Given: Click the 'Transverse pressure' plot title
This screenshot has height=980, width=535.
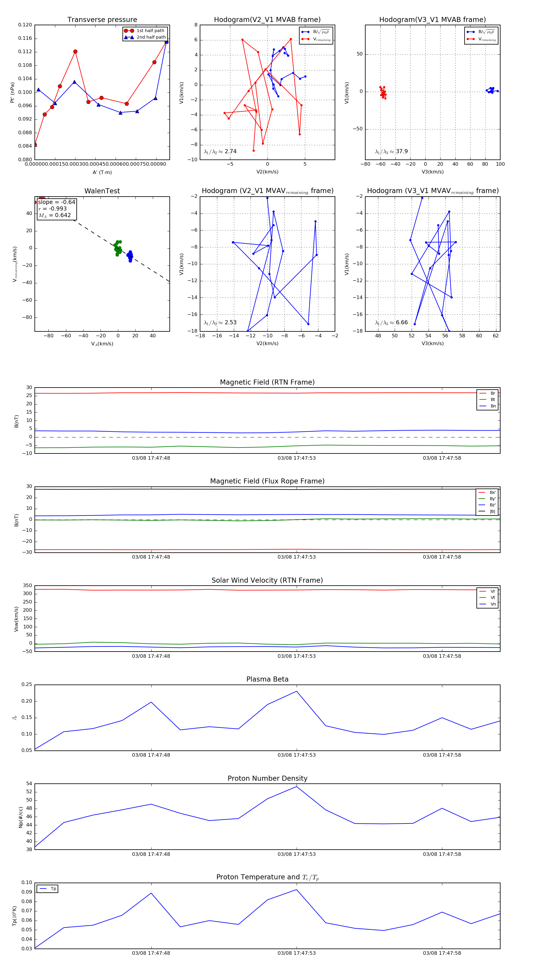Looking at the screenshot, I should (102, 20).
